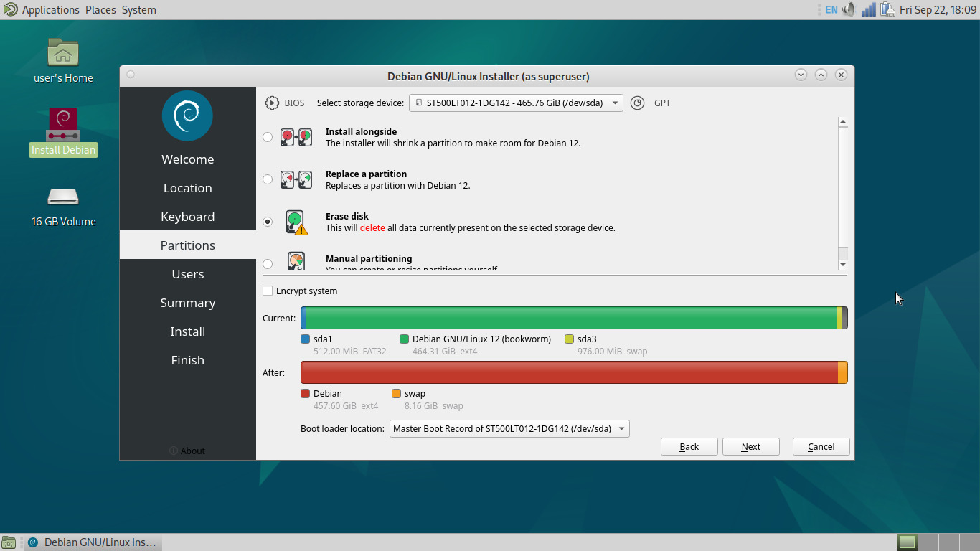
Task: Go to the Users step in sidebar
Action: tap(188, 274)
